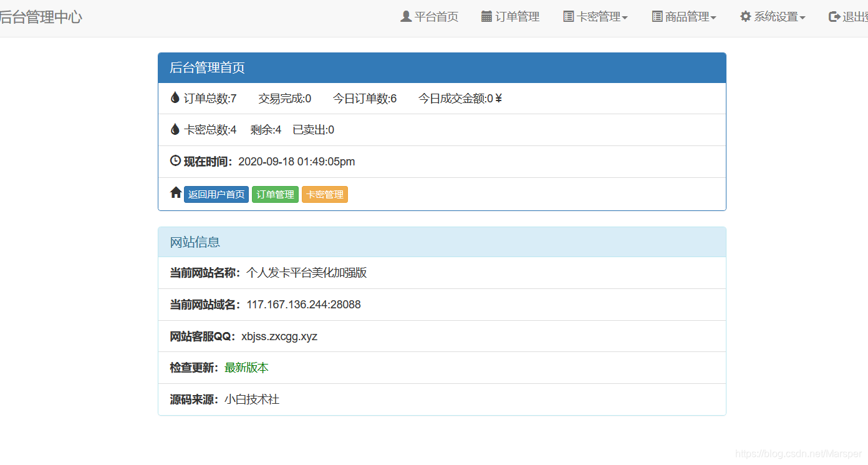868x465 pixels.
Task: Click the 当前网站域名 label
Action: tap(205, 305)
